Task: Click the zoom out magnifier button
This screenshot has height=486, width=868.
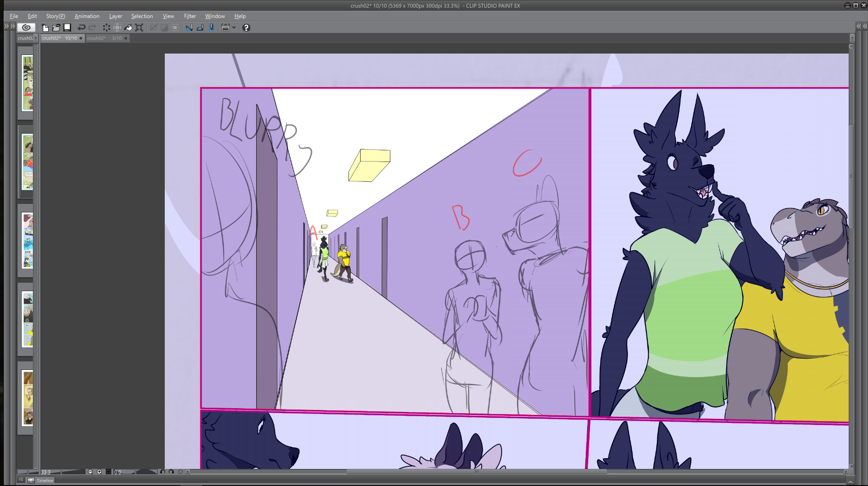Action: point(90,472)
